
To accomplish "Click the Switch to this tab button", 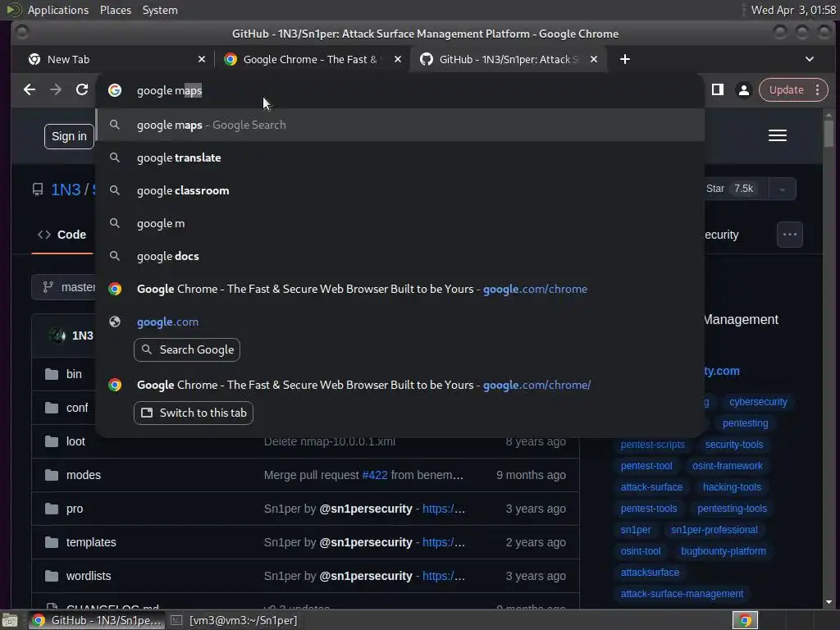I will tap(194, 413).
